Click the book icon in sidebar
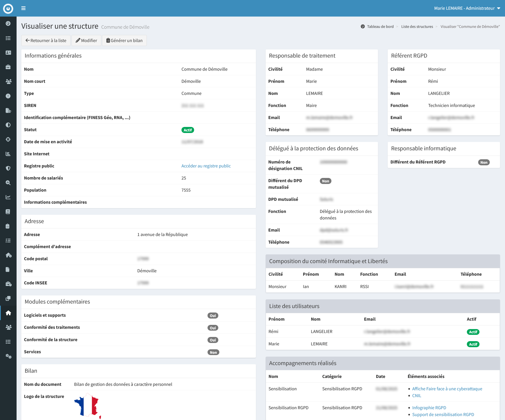This screenshot has width=505, height=420. point(8,212)
